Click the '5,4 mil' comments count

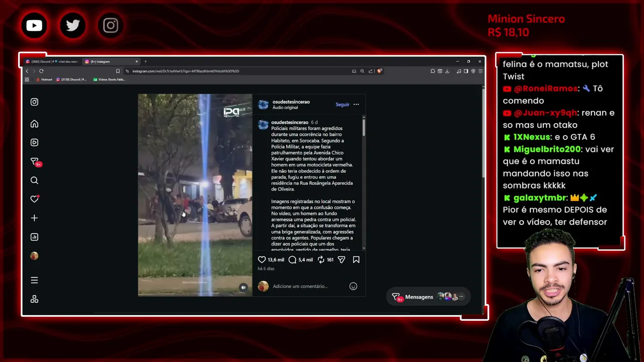pyautogui.click(x=305, y=260)
